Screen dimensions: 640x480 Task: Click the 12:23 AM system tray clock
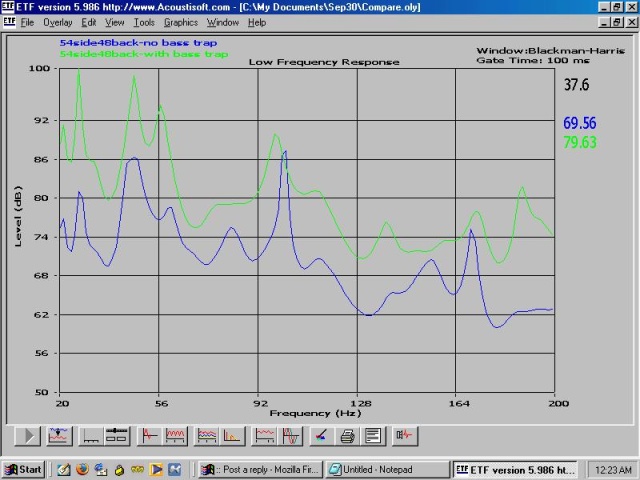tap(613, 470)
